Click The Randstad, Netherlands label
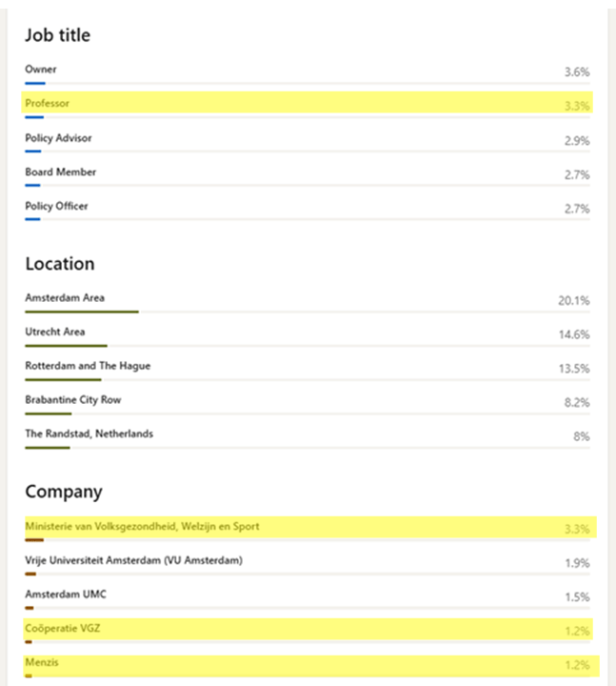The height and width of the screenshot is (686, 616). click(89, 434)
